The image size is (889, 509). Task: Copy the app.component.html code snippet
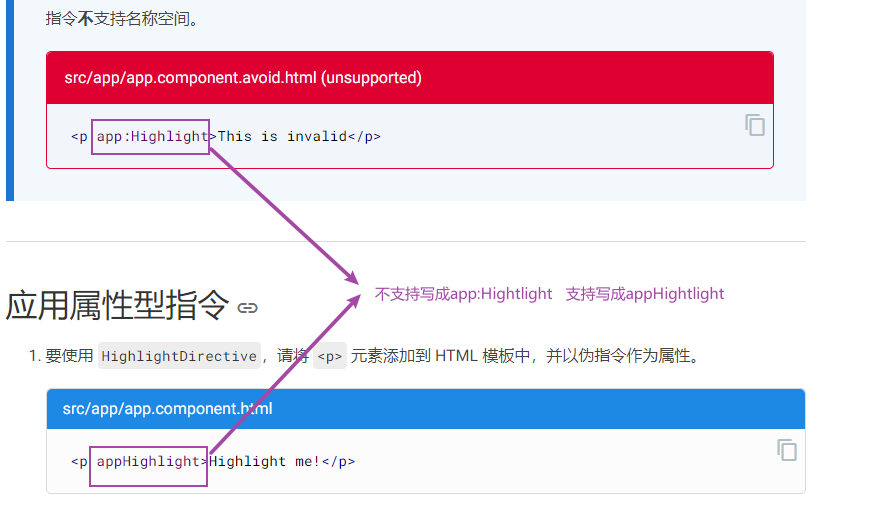(x=787, y=450)
